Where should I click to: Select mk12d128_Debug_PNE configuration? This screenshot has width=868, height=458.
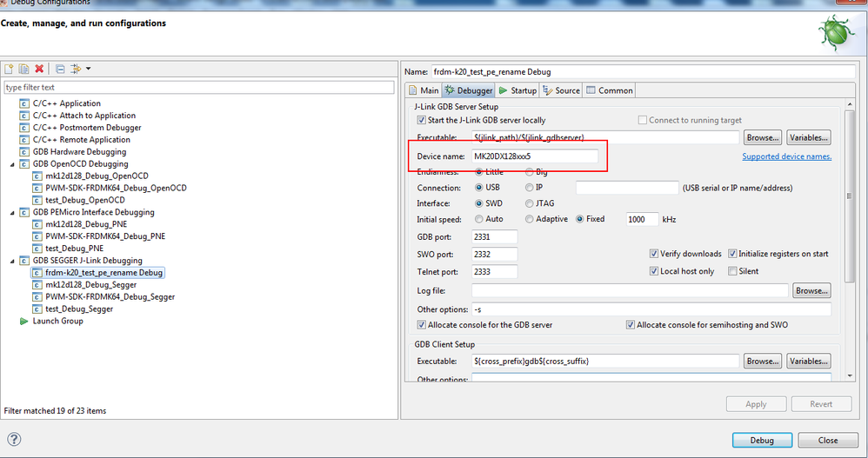point(86,224)
